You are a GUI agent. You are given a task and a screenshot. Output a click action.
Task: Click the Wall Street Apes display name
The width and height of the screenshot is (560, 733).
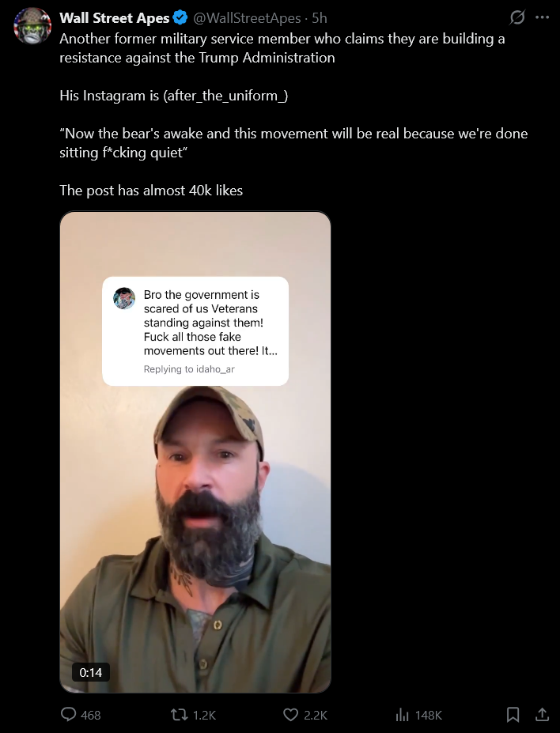(x=114, y=17)
